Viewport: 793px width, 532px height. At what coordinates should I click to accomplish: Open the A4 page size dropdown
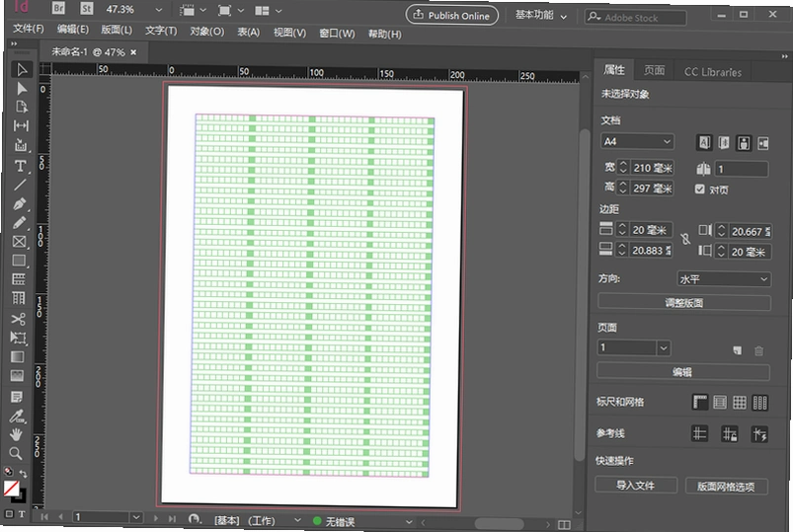pyautogui.click(x=637, y=141)
